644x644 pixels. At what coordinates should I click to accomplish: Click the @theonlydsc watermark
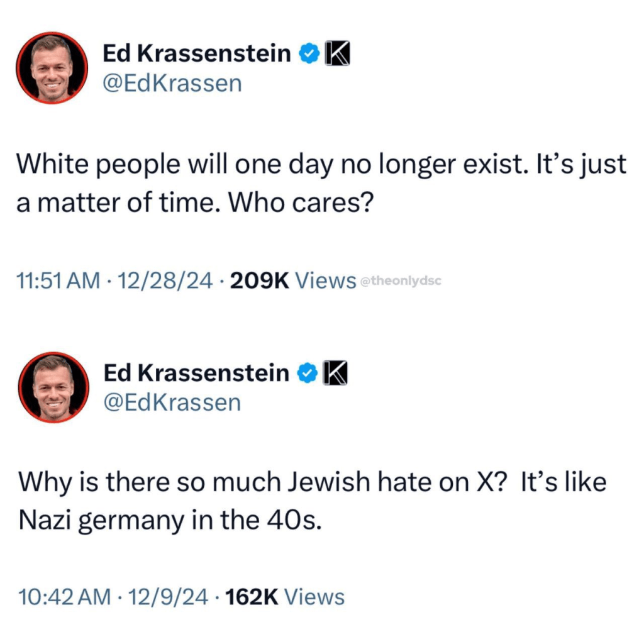(x=400, y=281)
